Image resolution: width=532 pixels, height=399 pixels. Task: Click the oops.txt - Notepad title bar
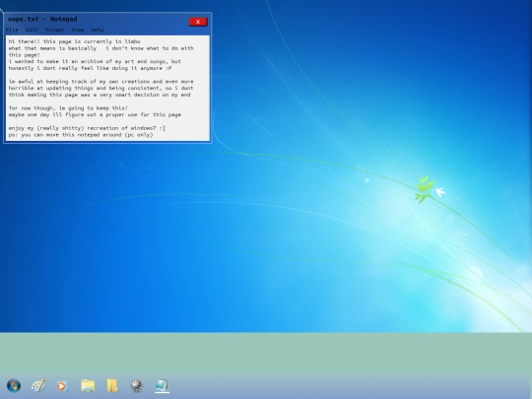pos(107,19)
